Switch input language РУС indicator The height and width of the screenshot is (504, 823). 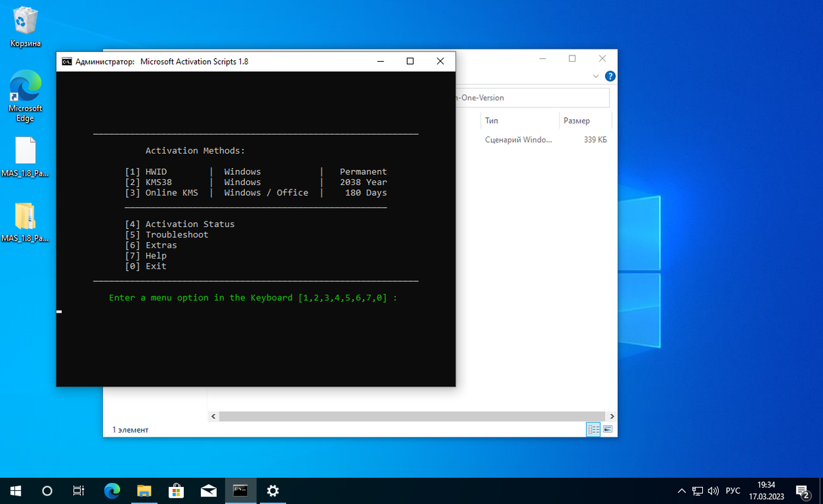(733, 490)
